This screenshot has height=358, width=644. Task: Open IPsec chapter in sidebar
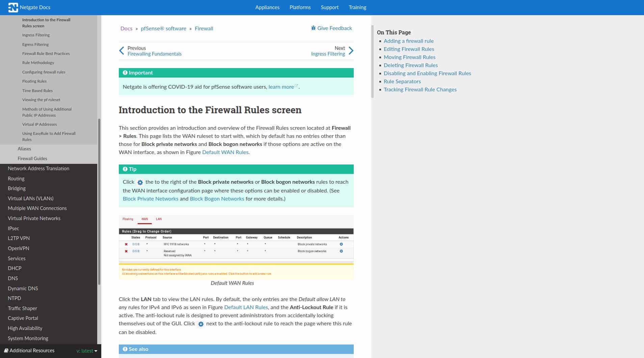14,229
